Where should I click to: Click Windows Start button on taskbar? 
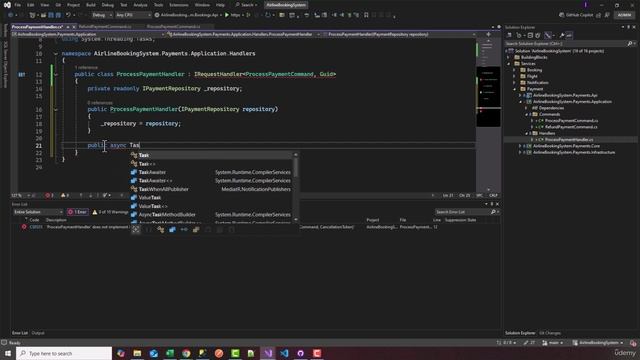pyautogui.click(x=8, y=353)
